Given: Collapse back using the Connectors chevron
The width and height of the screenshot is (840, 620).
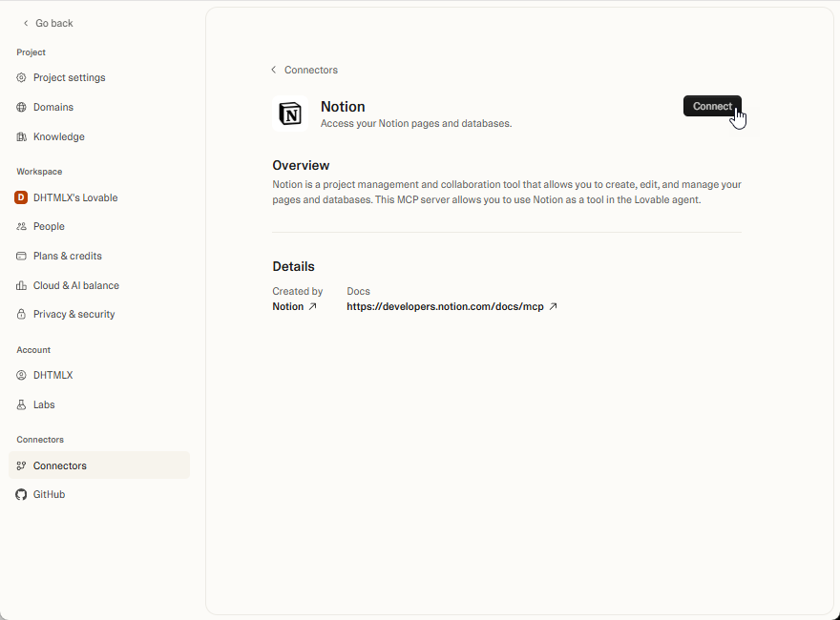Looking at the screenshot, I should point(275,70).
